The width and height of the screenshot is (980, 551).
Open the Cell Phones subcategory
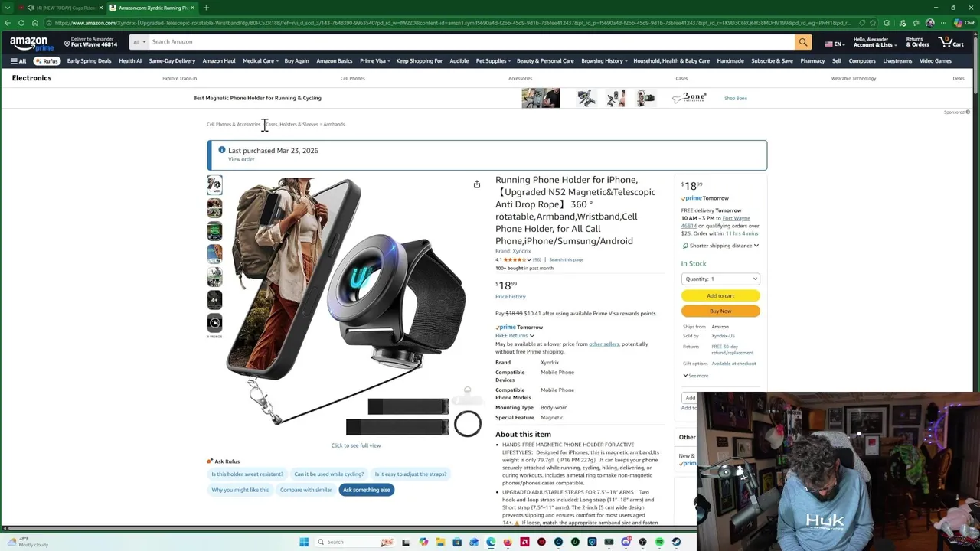[352, 78]
